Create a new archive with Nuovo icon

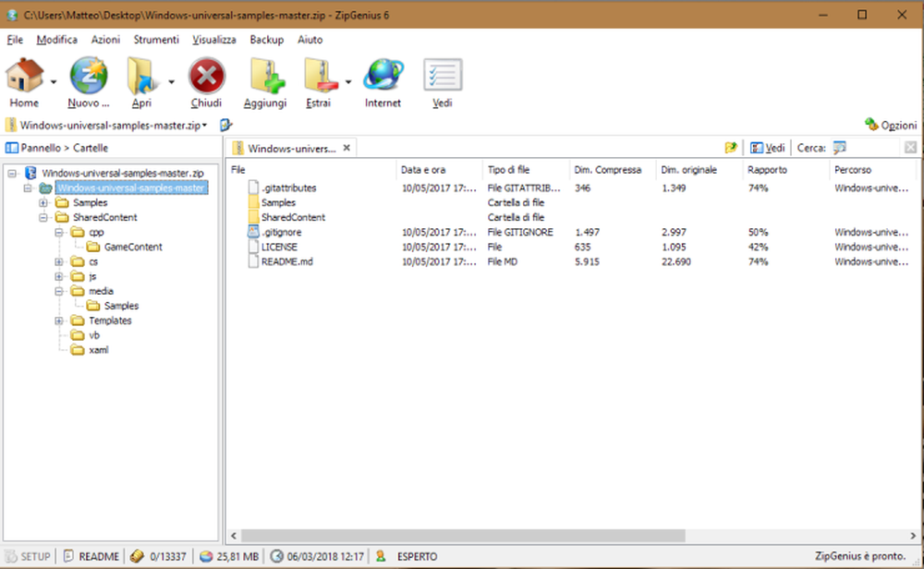point(89,76)
